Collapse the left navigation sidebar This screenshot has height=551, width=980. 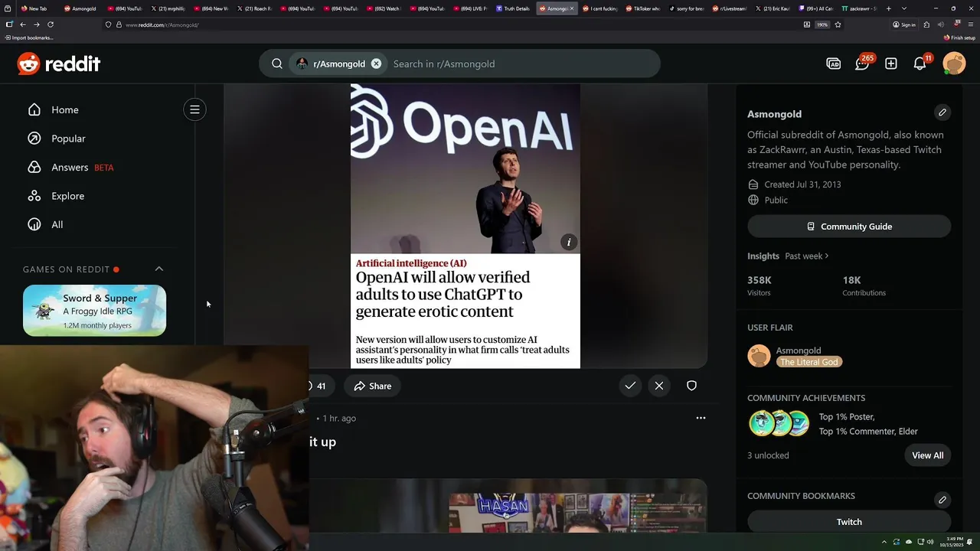pos(194,109)
